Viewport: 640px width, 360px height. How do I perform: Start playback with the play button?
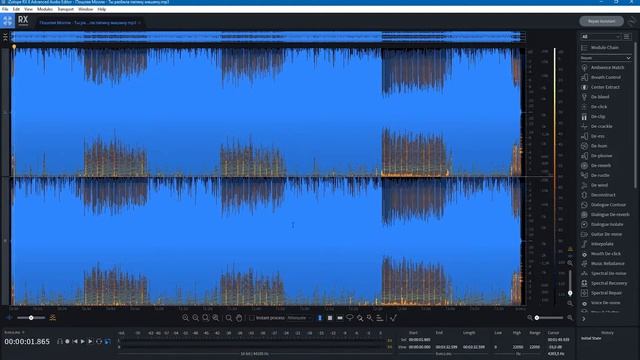pyautogui.click(x=83, y=341)
